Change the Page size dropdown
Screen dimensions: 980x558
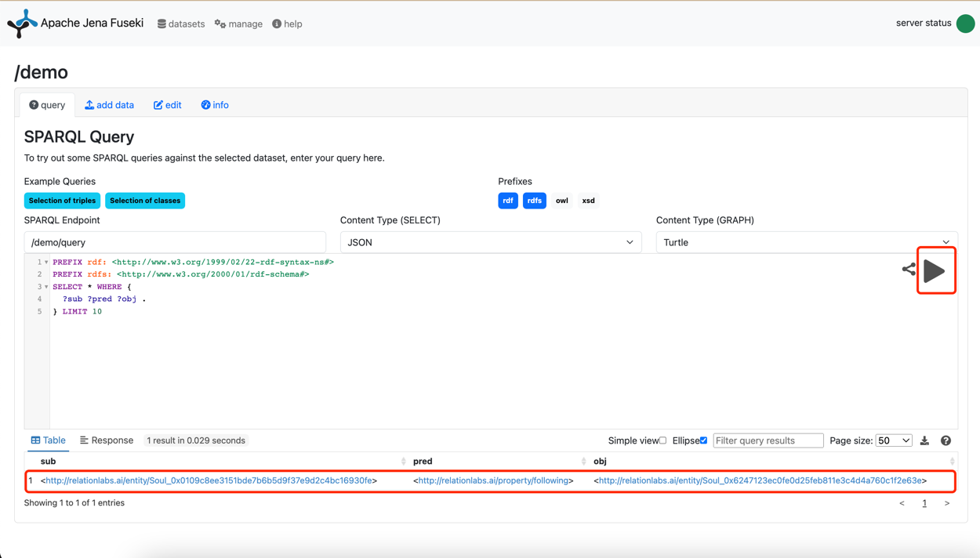(x=893, y=440)
